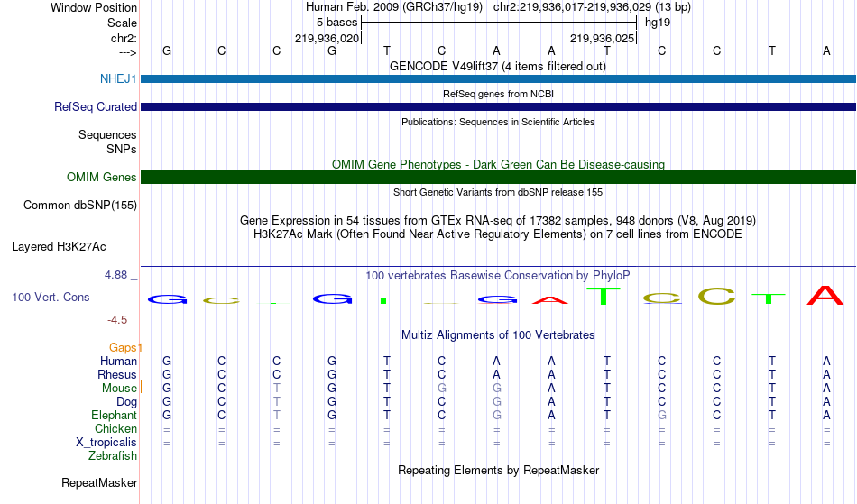The height and width of the screenshot is (504, 857).
Task: Click the first blue G conservation logo letter
Action: tap(167, 299)
